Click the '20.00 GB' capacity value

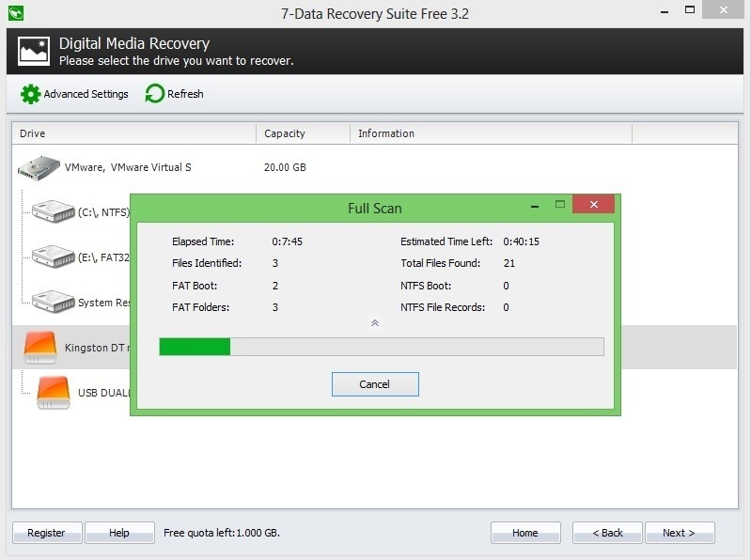tap(285, 167)
